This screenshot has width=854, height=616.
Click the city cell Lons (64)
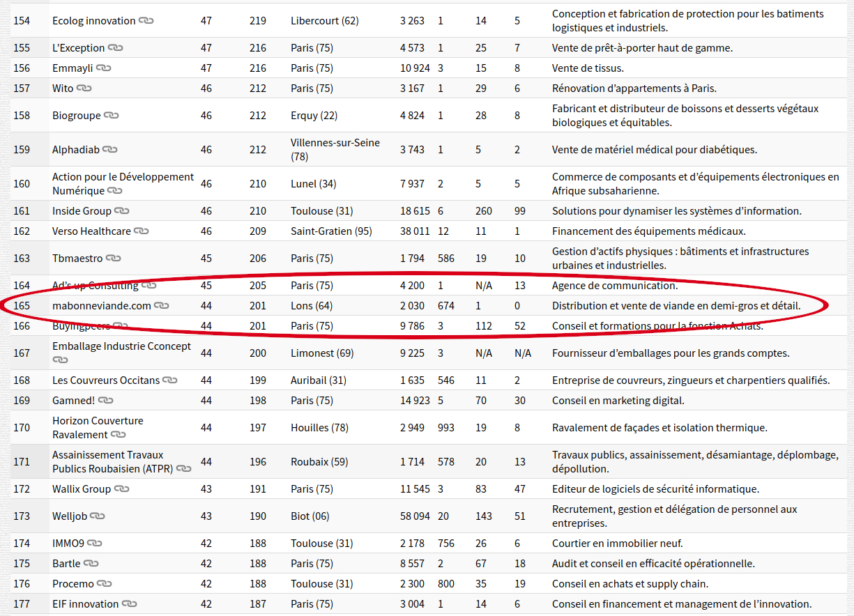coord(312,306)
